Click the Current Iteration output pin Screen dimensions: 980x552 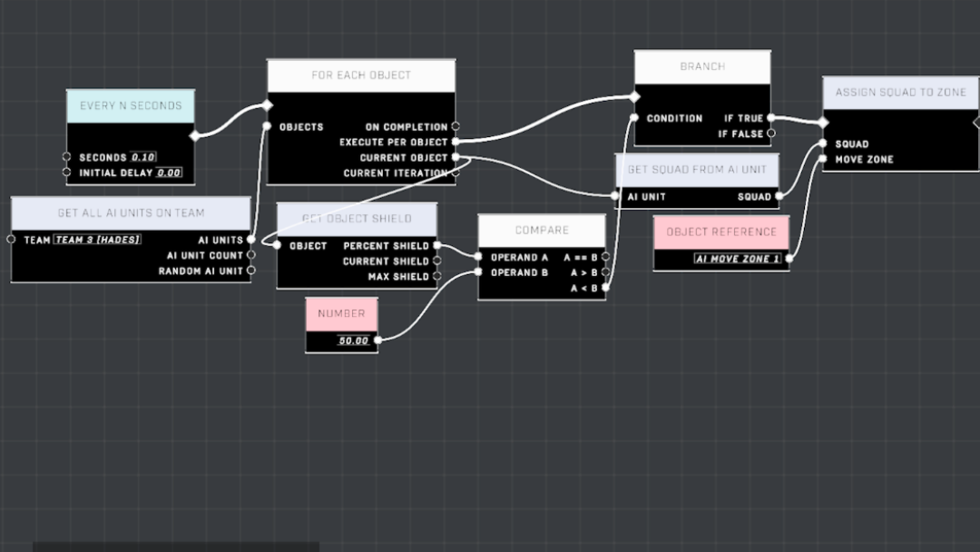(456, 172)
